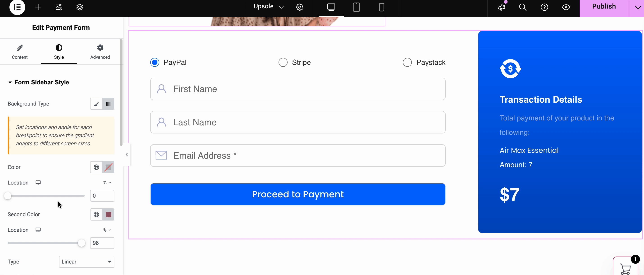644x275 pixels.
Task: Click inside the Email Address field
Action: [297, 155]
